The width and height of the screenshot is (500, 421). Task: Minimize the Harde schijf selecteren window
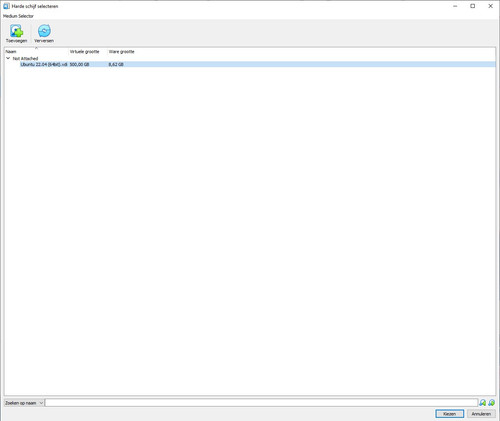pyautogui.click(x=455, y=6)
